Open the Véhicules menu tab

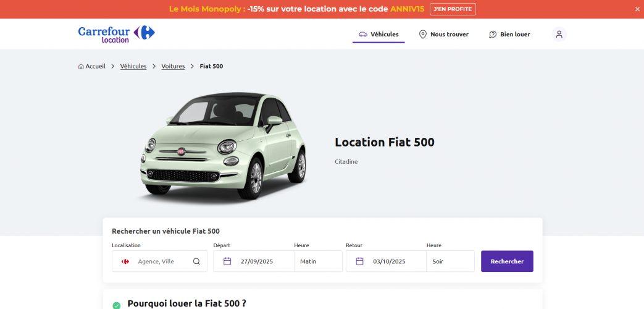378,35
